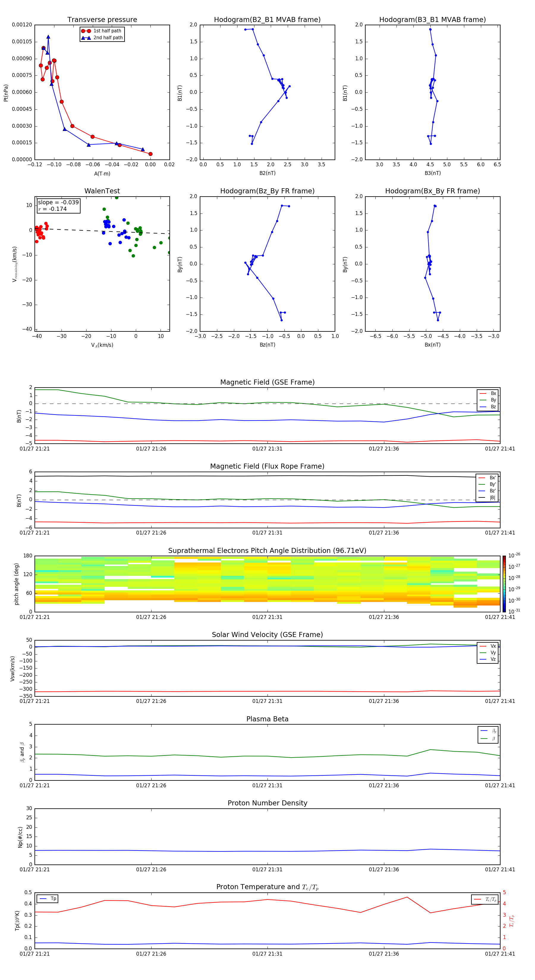Image resolution: width=535 pixels, height=980 pixels.
Task: Click 'Hodogram(B3_B1 MVAB frame)' title
Action: point(432,19)
